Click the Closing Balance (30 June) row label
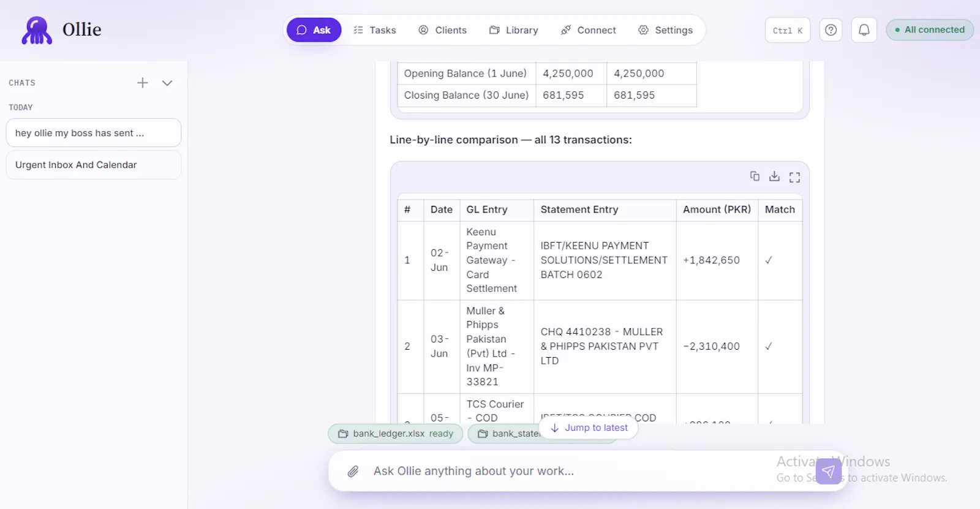This screenshot has width=980, height=509. click(466, 96)
